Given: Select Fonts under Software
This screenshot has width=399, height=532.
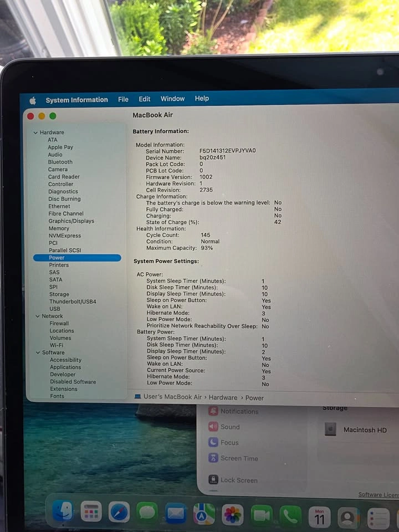Looking at the screenshot, I should 57,396.
